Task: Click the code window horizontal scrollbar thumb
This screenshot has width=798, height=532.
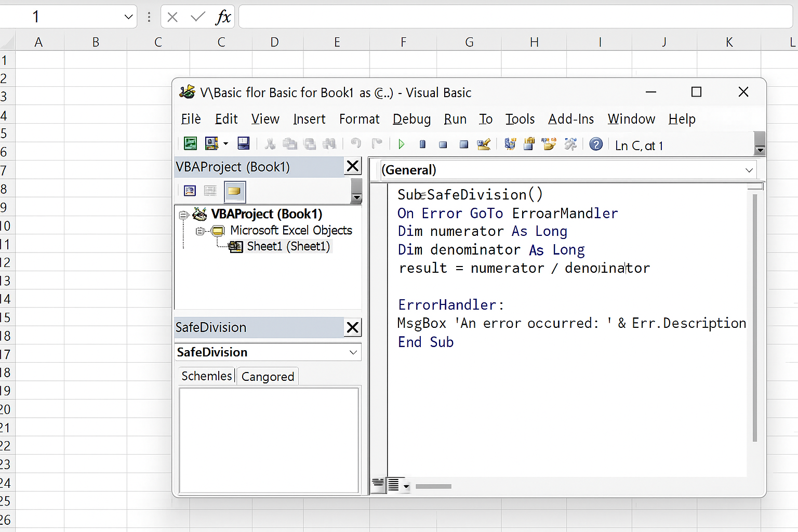Action: tap(433, 486)
